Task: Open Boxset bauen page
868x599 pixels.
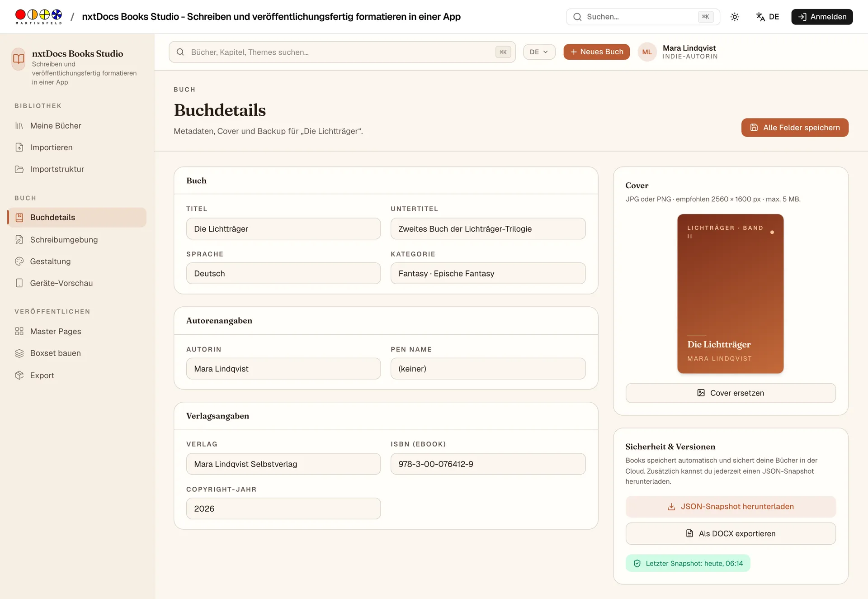Action: (77, 353)
